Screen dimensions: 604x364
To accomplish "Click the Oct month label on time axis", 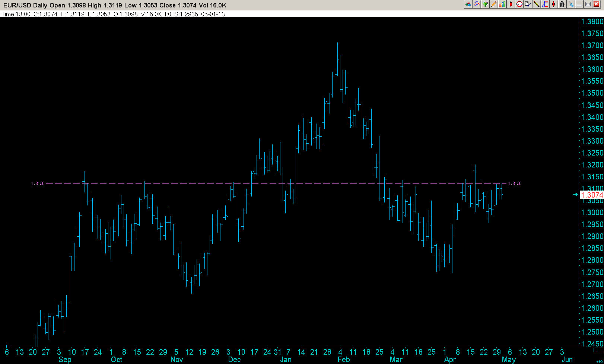I will click(117, 360).
